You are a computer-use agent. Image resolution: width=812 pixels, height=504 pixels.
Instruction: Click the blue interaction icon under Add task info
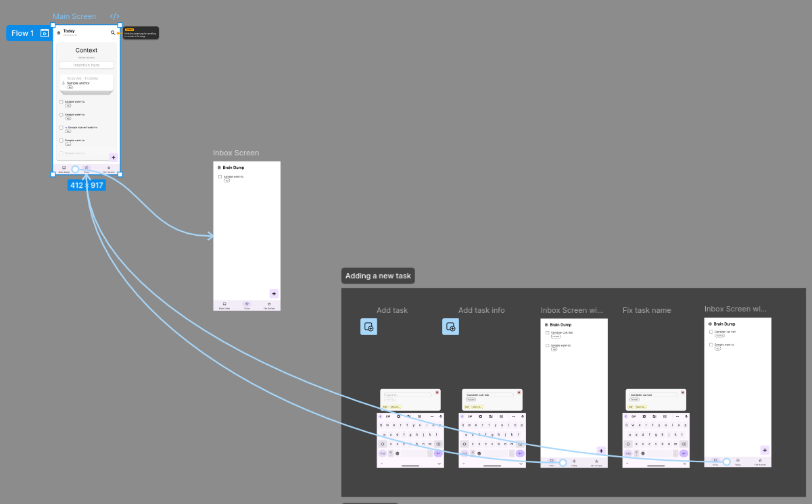click(x=450, y=327)
